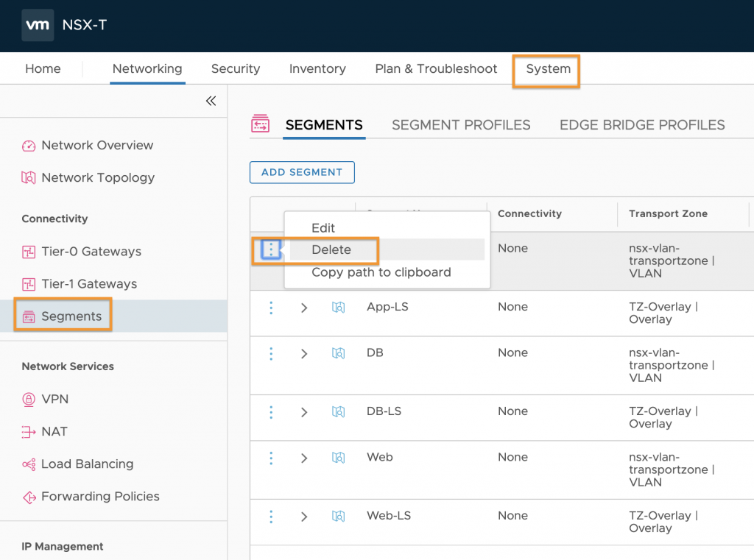Screen dimensions: 754x560
Task: Expand the DB segment row
Action: (304, 354)
